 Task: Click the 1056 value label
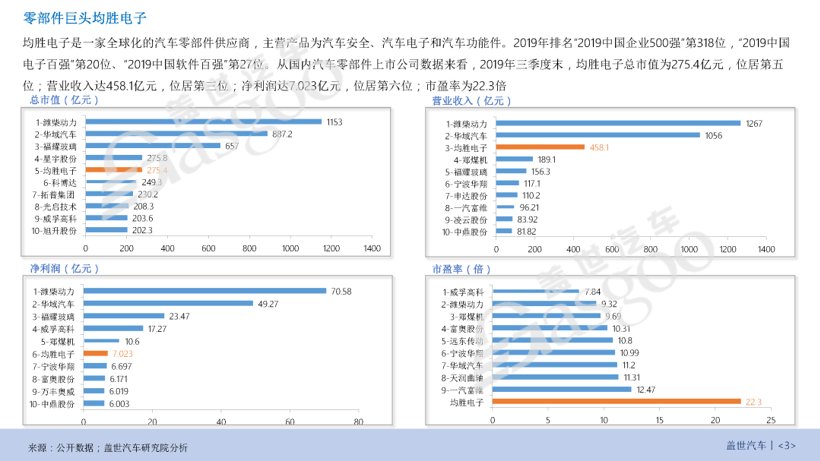coord(713,136)
